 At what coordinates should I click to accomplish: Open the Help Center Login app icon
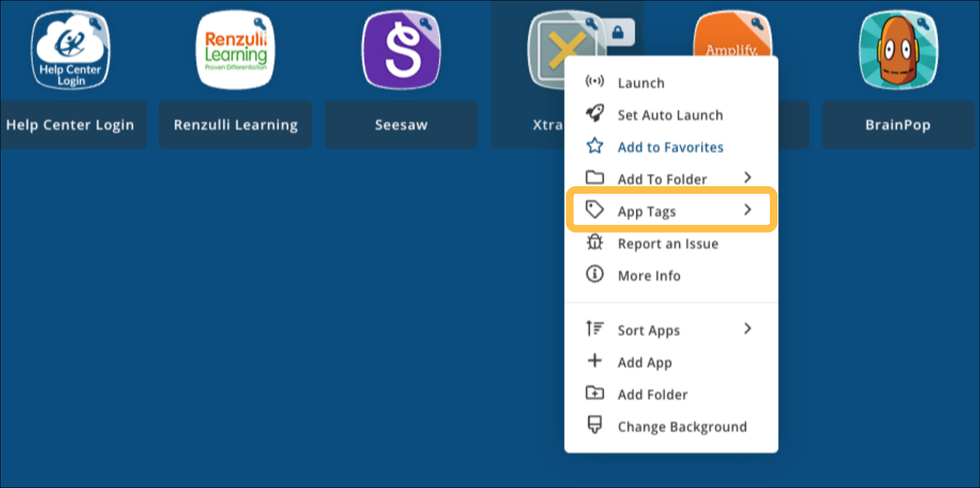click(70, 50)
